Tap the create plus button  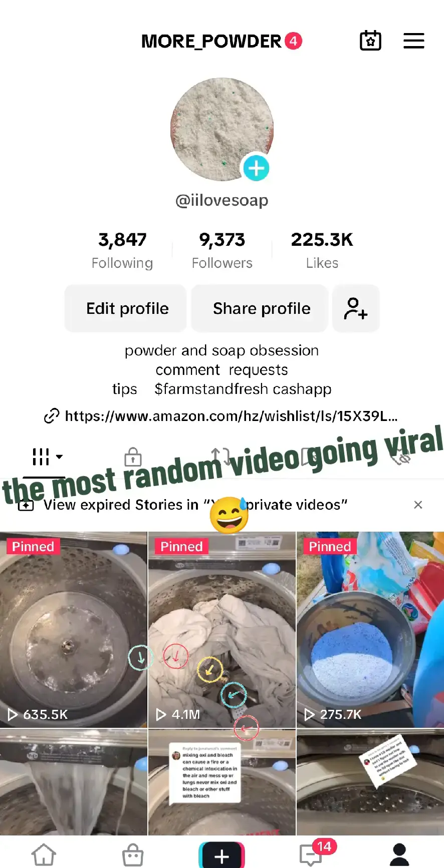point(222,855)
